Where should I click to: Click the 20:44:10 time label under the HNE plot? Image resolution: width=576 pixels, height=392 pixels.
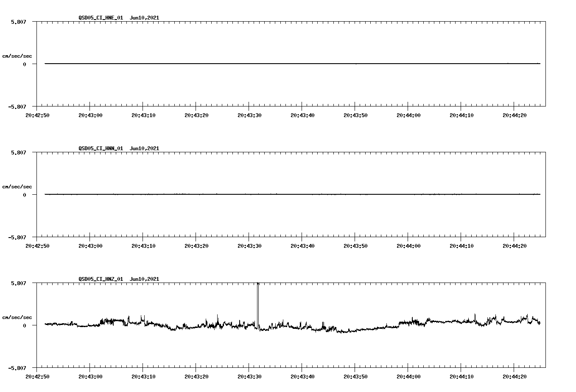pos(461,115)
